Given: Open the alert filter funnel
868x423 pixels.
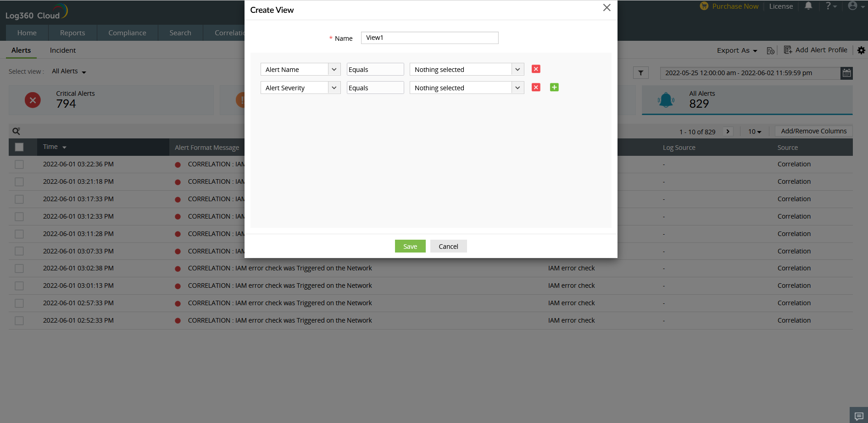Looking at the screenshot, I should 641,73.
